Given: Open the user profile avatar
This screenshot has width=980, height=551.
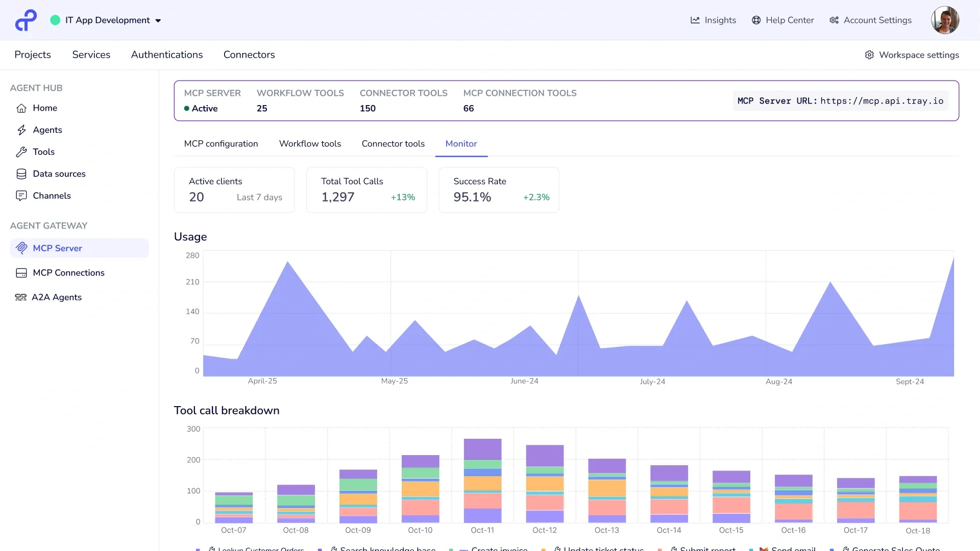Looking at the screenshot, I should pyautogui.click(x=945, y=20).
